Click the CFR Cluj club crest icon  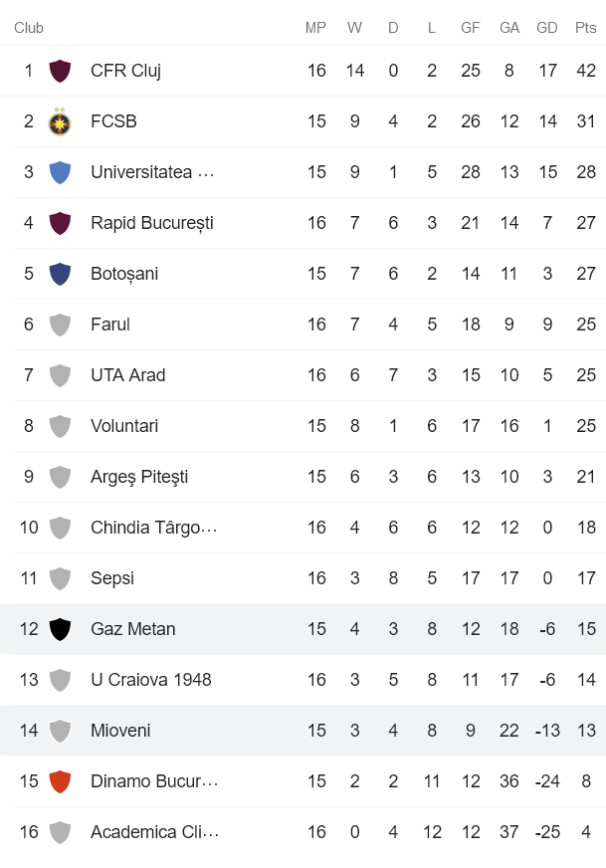pyautogui.click(x=61, y=71)
